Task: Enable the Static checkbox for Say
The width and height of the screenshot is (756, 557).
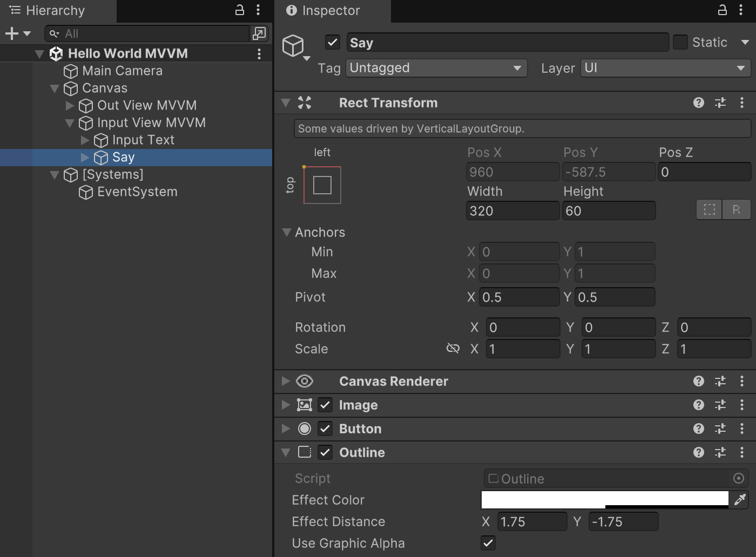Action: pyautogui.click(x=680, y=42)
